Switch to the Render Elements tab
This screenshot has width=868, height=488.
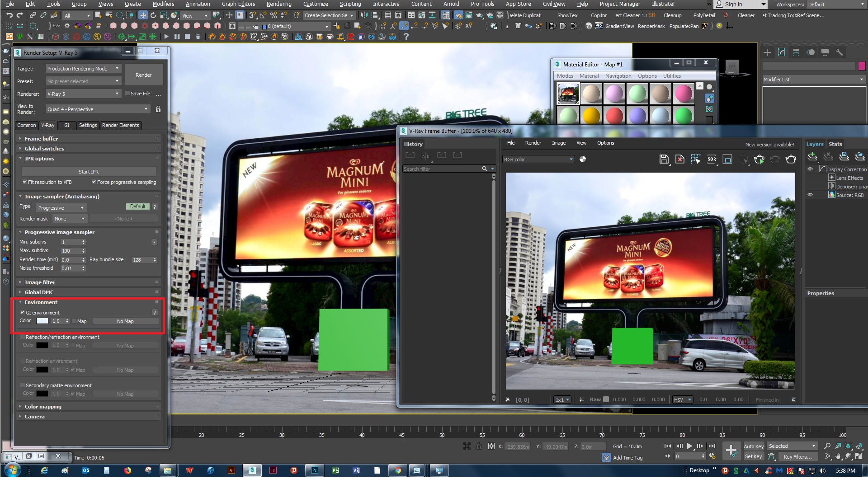[120, 125]
